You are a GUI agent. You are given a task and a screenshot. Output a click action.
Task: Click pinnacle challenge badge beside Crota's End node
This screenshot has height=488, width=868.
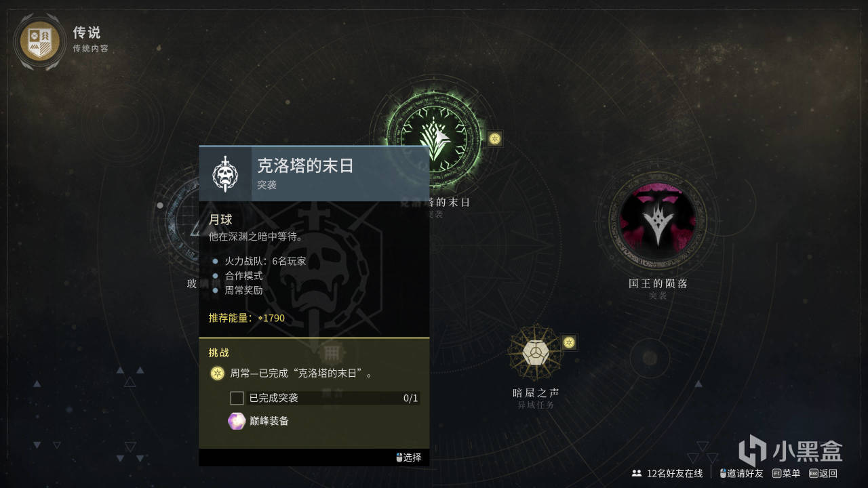coord(495,138)
